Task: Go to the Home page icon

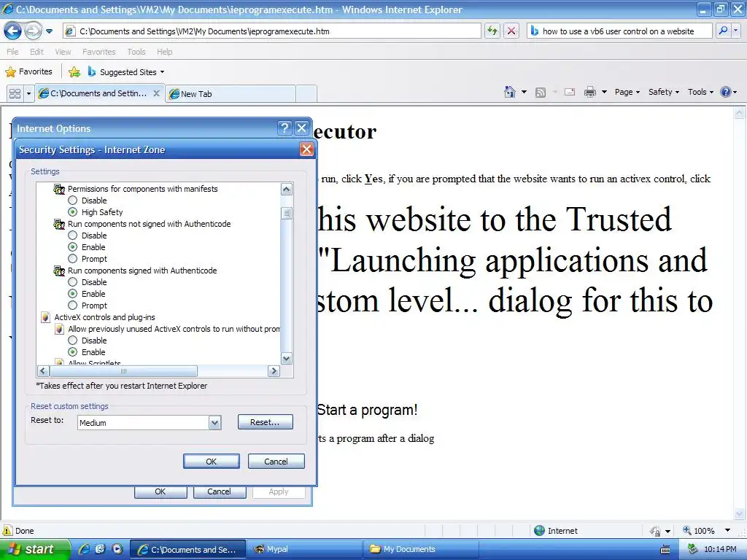Action: [x=510, y=92]
